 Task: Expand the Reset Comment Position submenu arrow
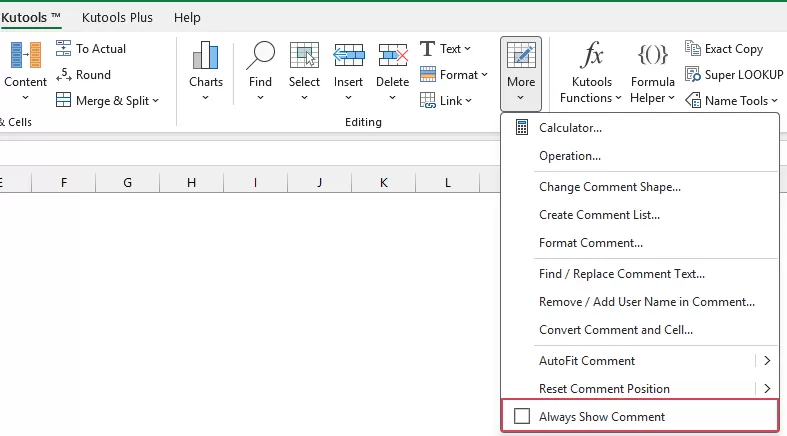(767, 388)
